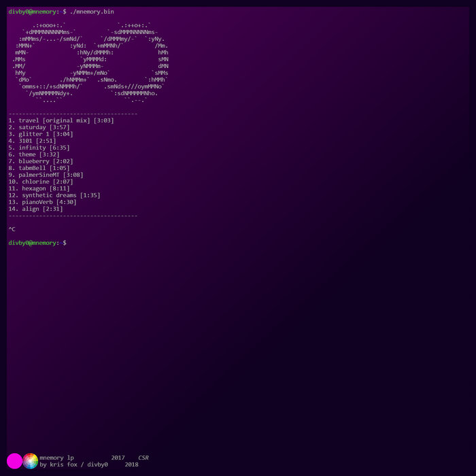Click the infinity track entry

click(x=39, y=148)
